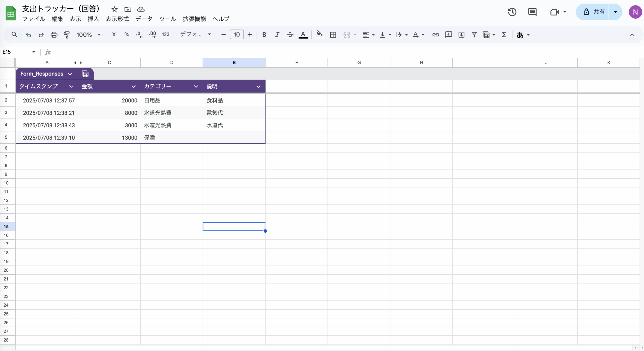Expand the 金額 column filter dropdown
The height and width of the screenshot is (351, 644).
coord(133,87)
